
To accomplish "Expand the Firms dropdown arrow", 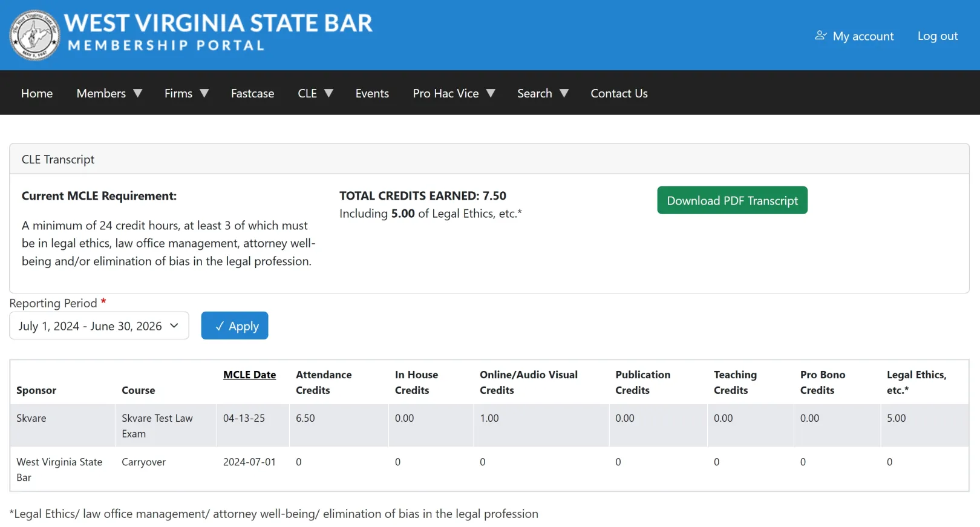I will [204, 93].
